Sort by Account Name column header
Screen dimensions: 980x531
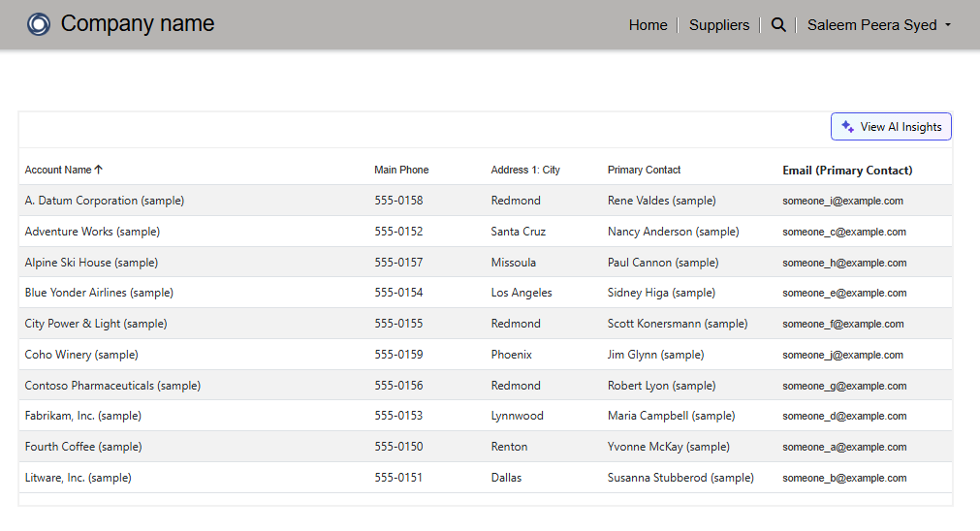pos(58,170)
